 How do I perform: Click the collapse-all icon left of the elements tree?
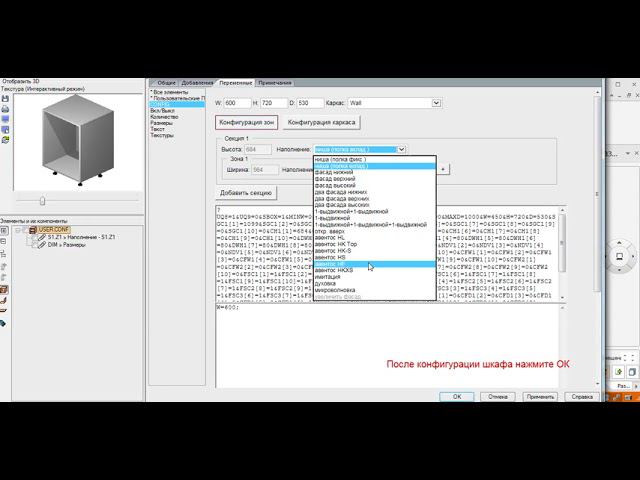click(x=4, y=242)
